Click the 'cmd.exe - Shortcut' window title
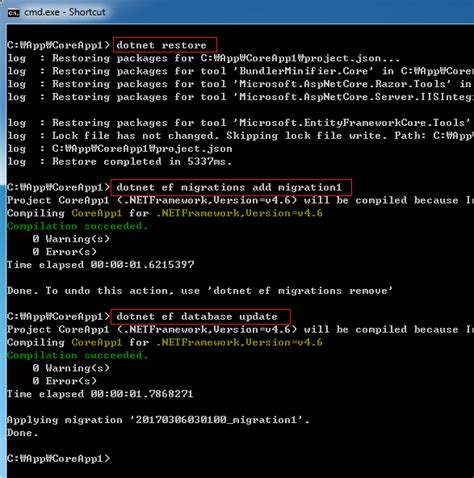 coord(65,12)
